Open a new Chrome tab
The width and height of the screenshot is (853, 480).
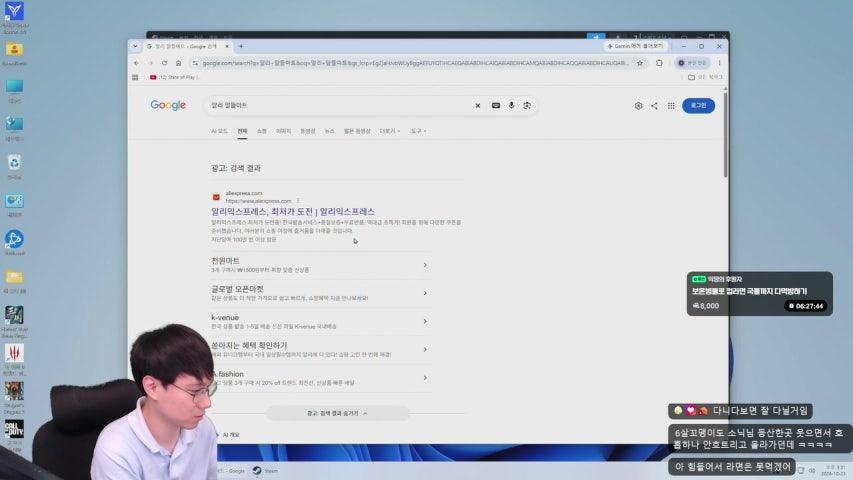(x=241, y=46)
